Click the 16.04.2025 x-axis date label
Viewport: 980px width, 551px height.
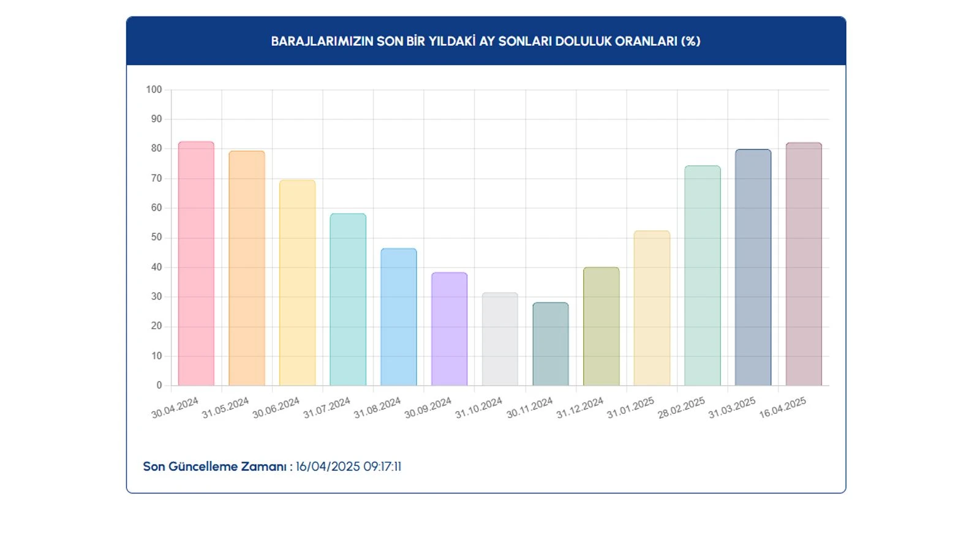(783, 408)
